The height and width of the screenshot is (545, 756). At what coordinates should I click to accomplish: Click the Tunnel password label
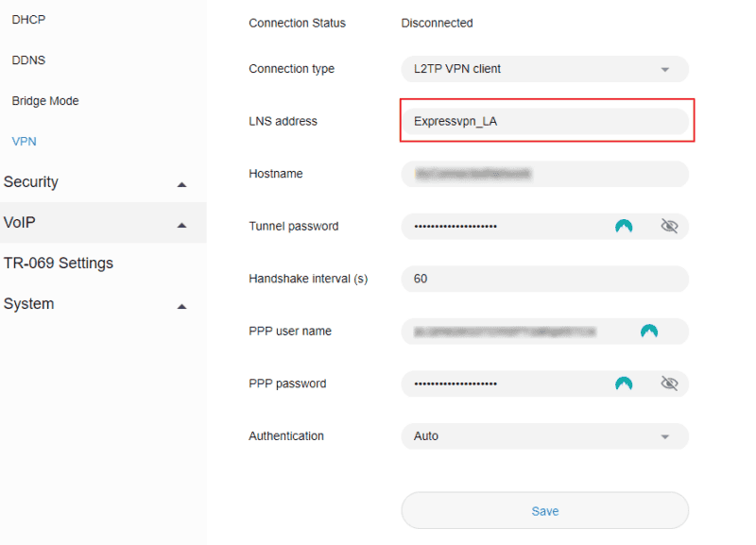[294, 227]
